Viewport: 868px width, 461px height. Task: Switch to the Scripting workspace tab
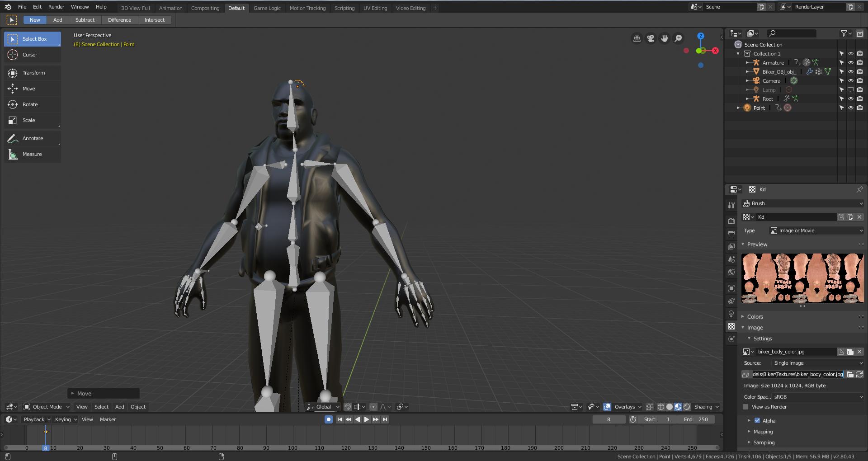(344, 8)
